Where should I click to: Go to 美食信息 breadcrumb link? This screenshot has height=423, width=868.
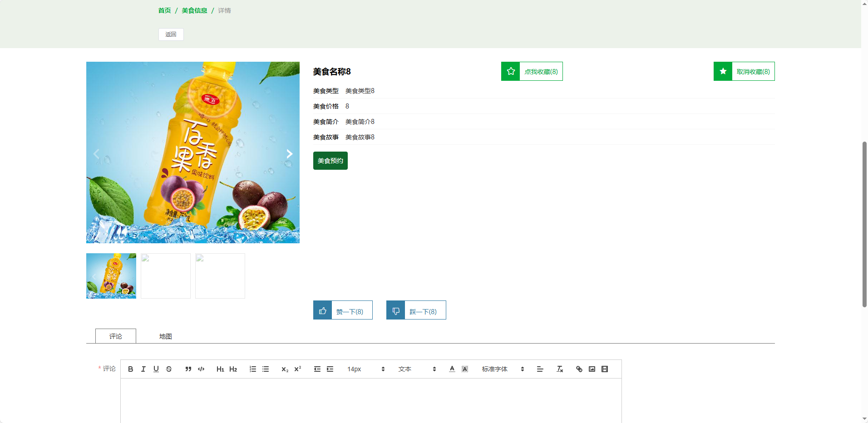pos(194,10)
